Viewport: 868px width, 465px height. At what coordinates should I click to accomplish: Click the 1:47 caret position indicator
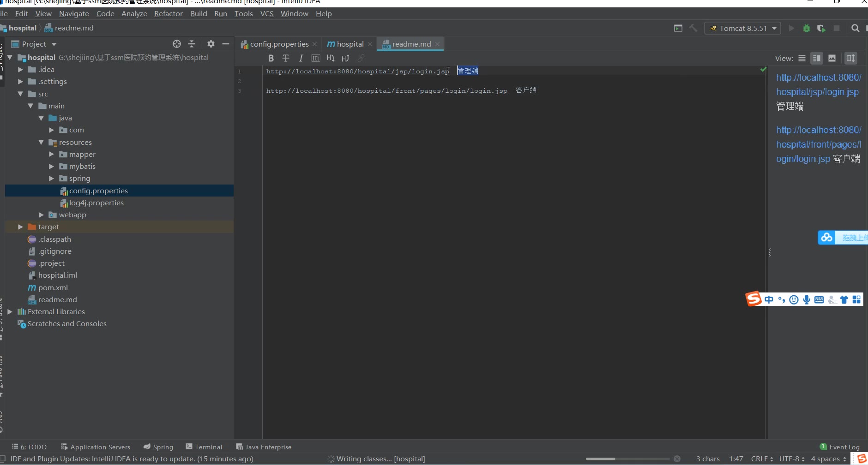click(736, 459)
